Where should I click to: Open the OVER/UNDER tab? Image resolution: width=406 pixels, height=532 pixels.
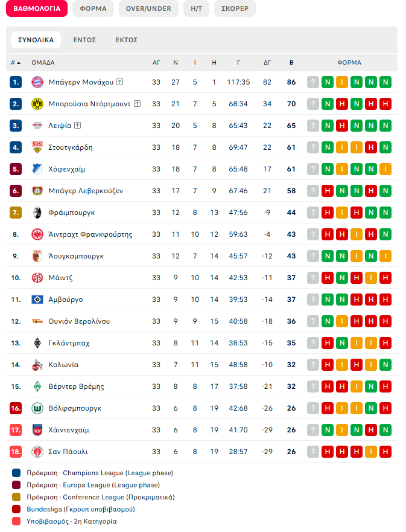point(148,8)
